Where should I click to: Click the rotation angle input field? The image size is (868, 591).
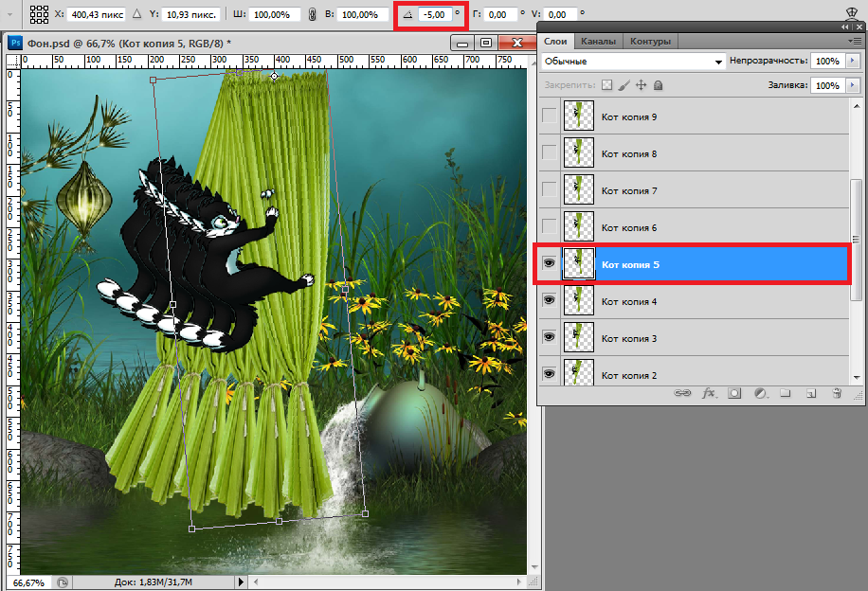pyautogui.click(x=435, y=14)
